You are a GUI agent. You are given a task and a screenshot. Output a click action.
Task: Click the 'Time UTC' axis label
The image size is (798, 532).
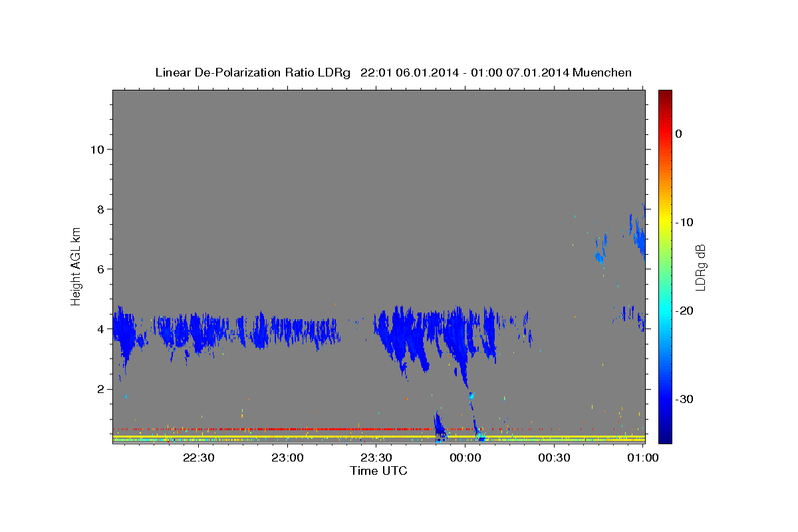point(378,471)
